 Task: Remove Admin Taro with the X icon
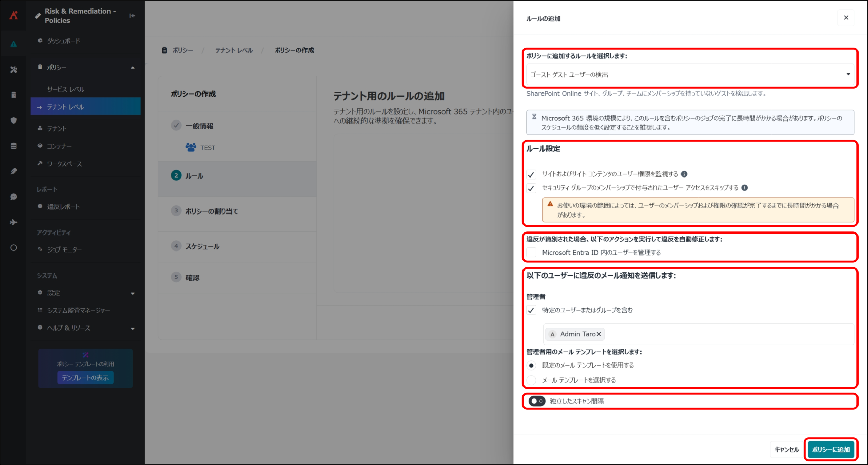599,334
